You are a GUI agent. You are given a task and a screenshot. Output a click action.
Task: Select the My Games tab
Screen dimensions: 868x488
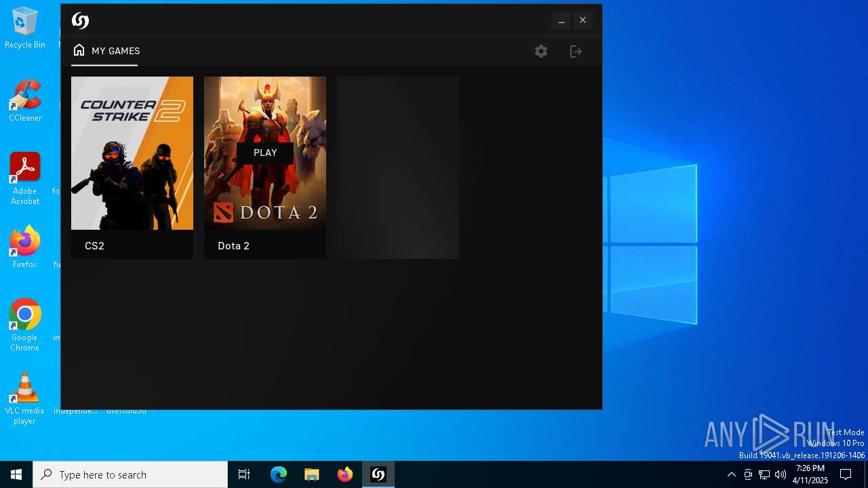(x=106, y=51)
